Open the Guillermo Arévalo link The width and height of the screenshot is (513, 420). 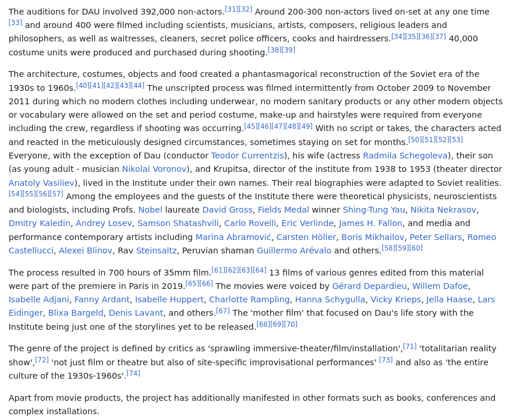[294, 250]
